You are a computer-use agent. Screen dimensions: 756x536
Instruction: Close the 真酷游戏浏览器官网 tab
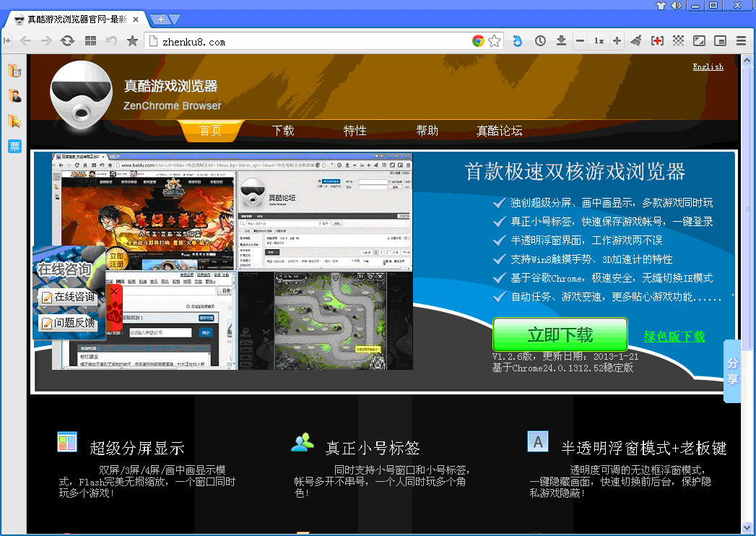(x=136, y=20)
